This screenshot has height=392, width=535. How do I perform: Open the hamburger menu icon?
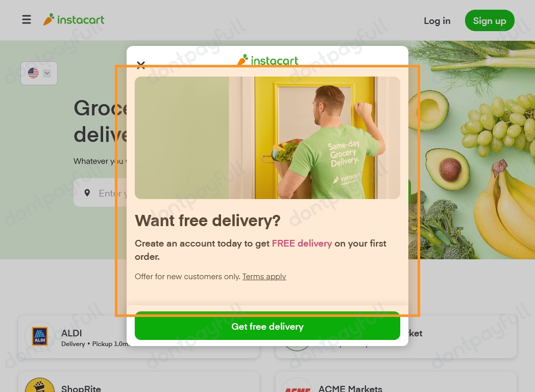pos(27,19)
